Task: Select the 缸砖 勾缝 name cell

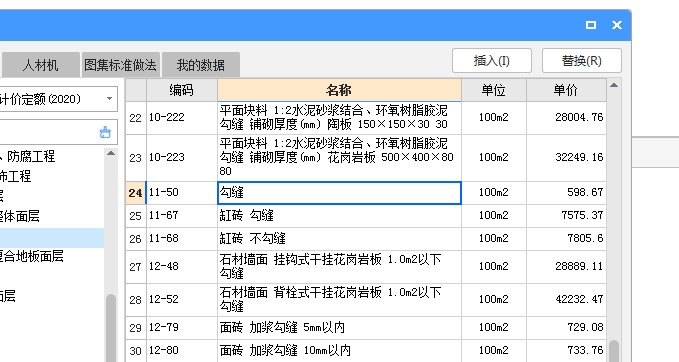Action: click(339, 216)
